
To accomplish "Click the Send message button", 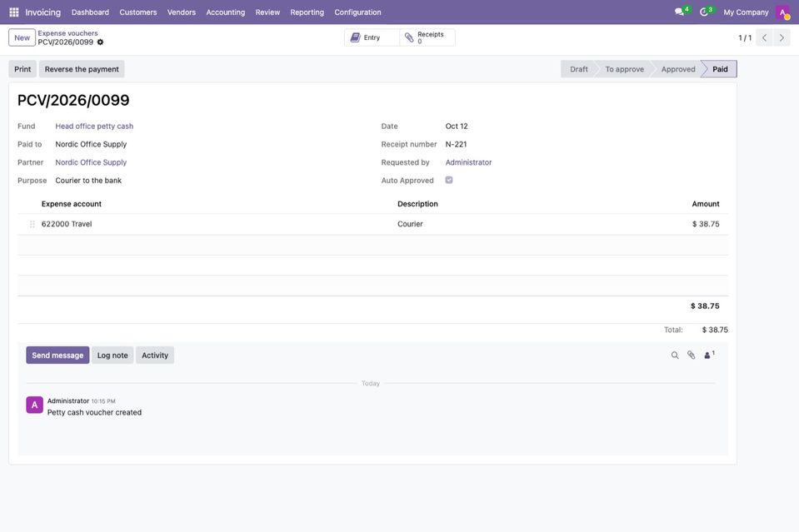I will pos(57,355).
